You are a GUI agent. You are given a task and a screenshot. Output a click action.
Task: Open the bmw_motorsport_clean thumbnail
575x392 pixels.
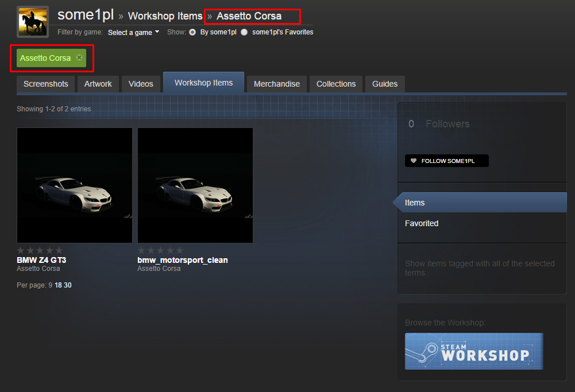195,185
